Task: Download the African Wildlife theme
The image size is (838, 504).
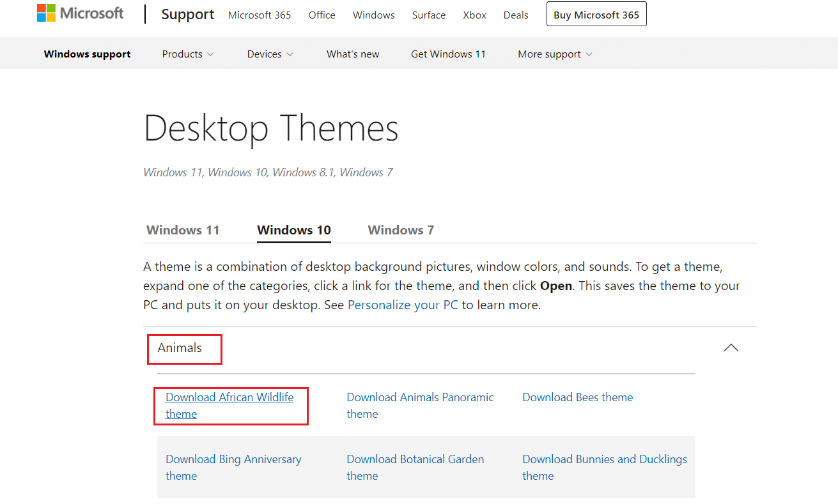Action: (229, 405)
